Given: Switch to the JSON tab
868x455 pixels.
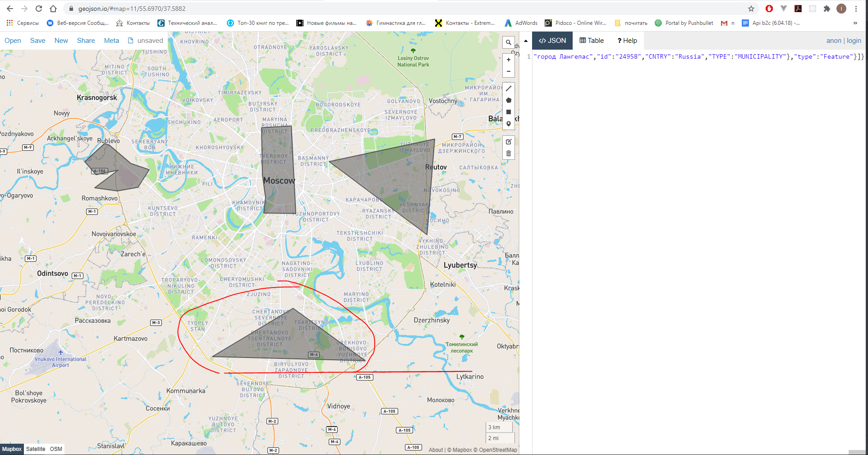Looking at the screenshot, I should 552,41.
